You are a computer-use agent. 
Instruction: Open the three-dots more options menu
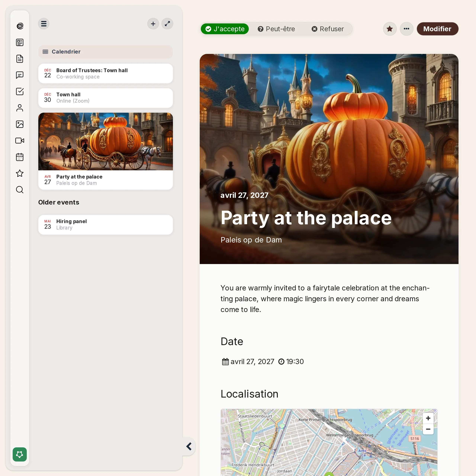pyautogui.click(x=406, y=29)
